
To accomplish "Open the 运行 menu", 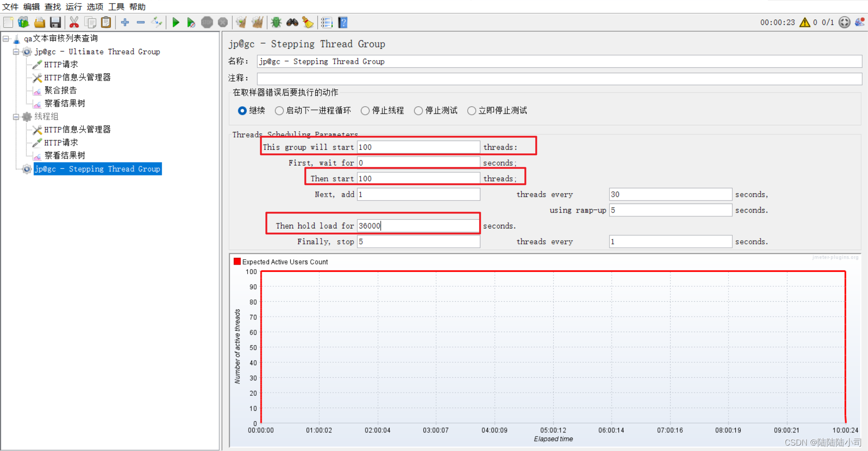I will [x=73, y=7].
